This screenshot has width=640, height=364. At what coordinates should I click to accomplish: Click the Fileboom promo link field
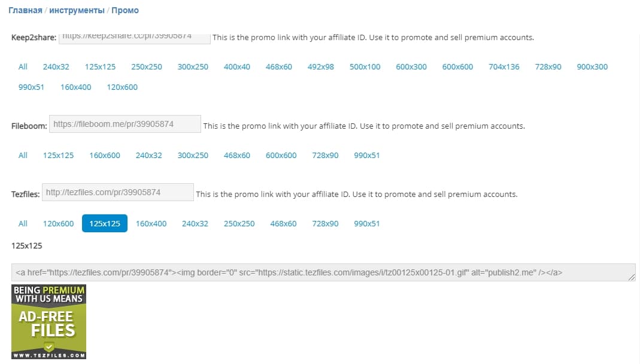coord(125,124)
